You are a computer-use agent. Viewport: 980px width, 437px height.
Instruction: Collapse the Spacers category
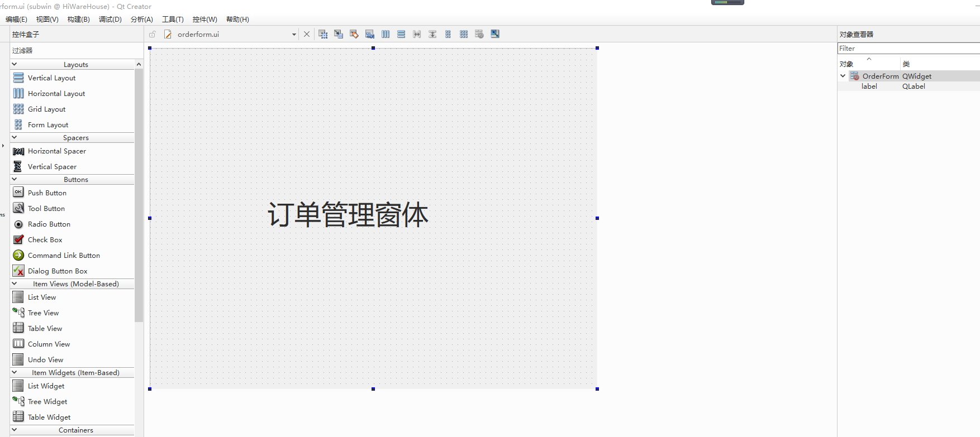point(15,137)
